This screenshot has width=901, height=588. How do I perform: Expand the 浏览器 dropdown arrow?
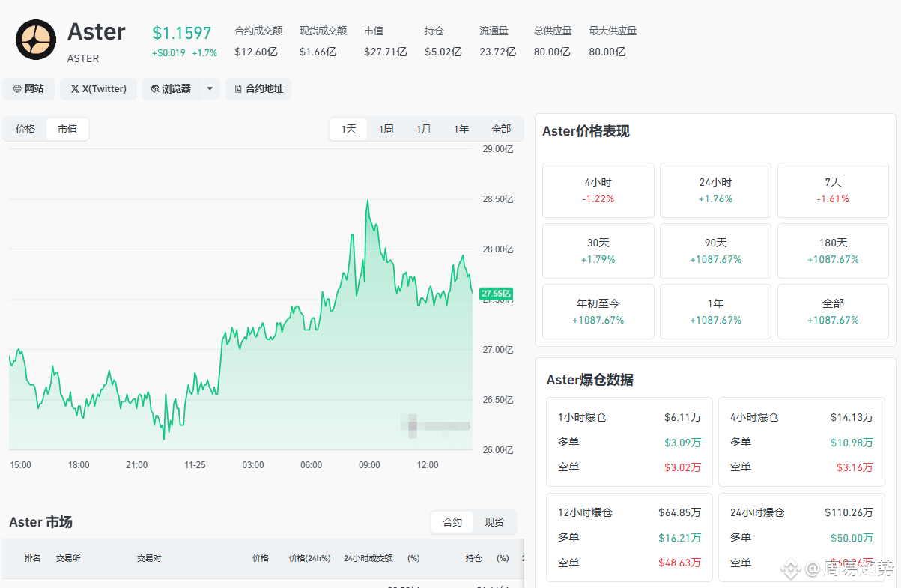point(210,89)
